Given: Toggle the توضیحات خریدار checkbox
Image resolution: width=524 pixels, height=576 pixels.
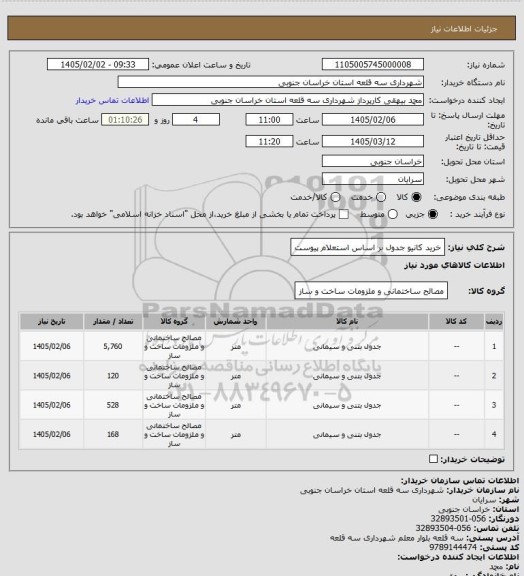Looking at the screenshot, I should pos(434,459).
